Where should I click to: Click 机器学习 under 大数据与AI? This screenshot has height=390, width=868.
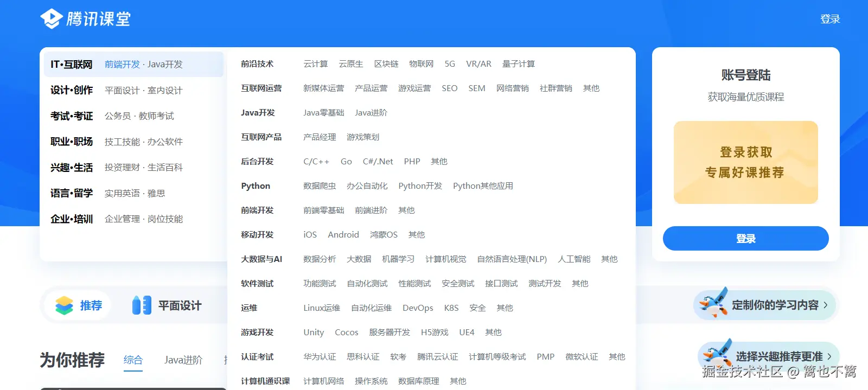pyautogui.click(x=398, y=259)
